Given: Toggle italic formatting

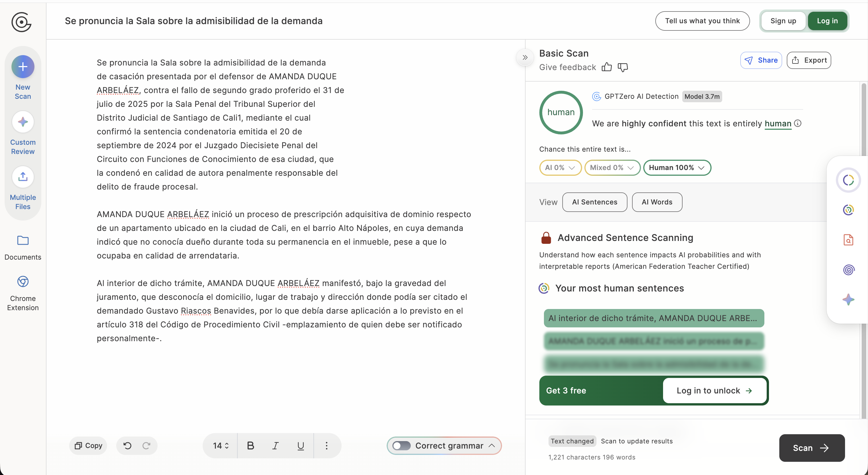Looking at the screenshot, I should point(275,446).
